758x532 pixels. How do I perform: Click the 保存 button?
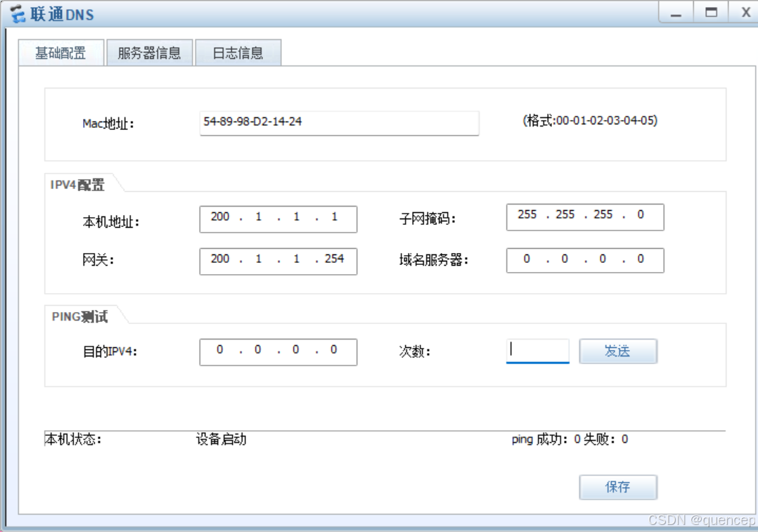(x=618, y=487)
